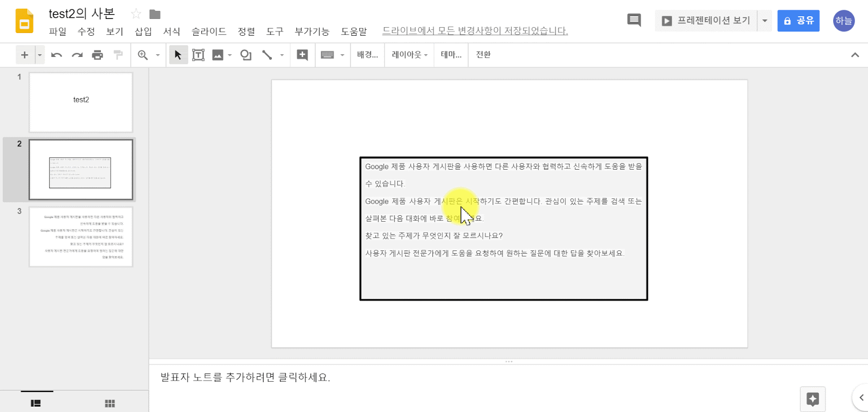This screenshot has height=412, width=868.
Task: Click the zoom magnifier tool
Action: tap(143, 55)
